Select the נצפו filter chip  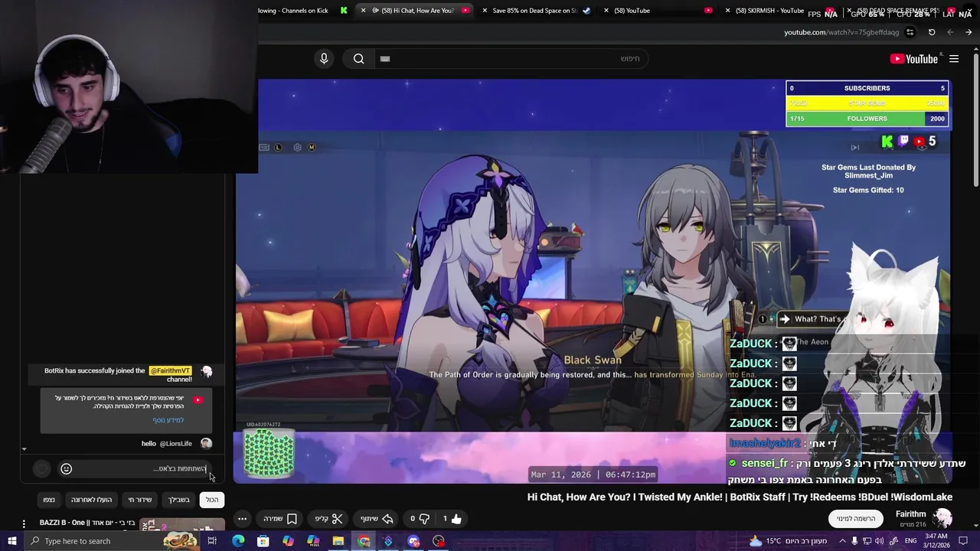point(49,500)
